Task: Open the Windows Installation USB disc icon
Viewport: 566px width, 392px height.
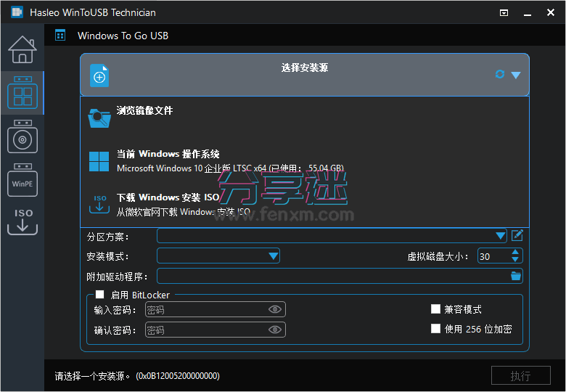Action: pyautogui.click(x=22, y=138)
